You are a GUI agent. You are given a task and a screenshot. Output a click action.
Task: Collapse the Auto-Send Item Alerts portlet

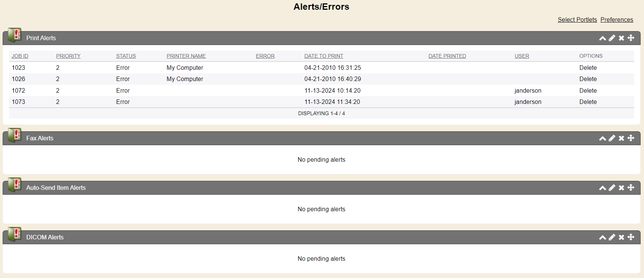(x=602, y=188)
